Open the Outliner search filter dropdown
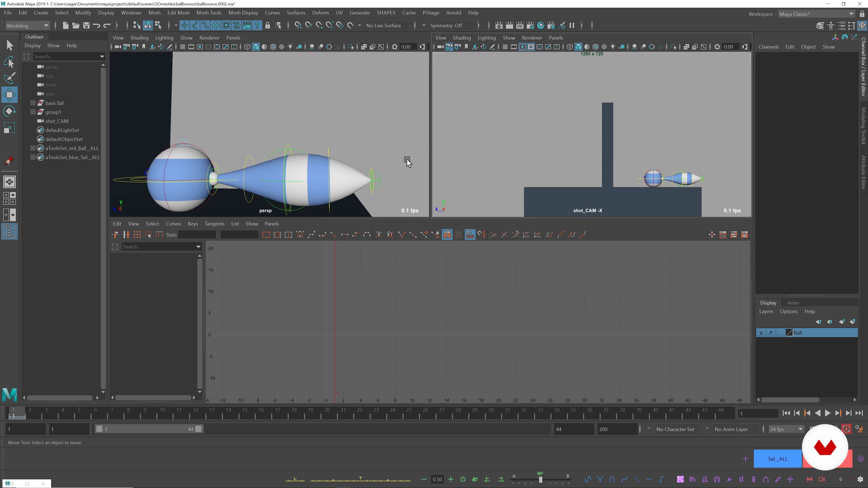The width and height of the screenshot is (868, 488). 102,56
